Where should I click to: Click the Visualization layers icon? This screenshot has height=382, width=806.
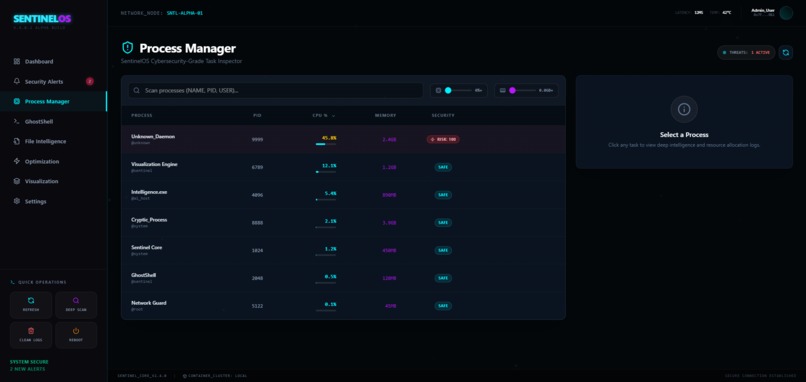coord(16,181)
